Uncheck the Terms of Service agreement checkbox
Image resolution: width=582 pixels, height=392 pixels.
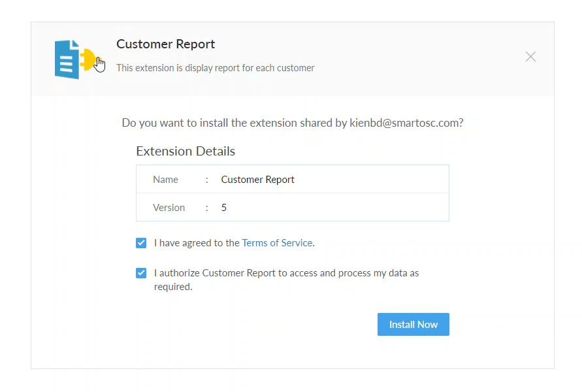141,243
